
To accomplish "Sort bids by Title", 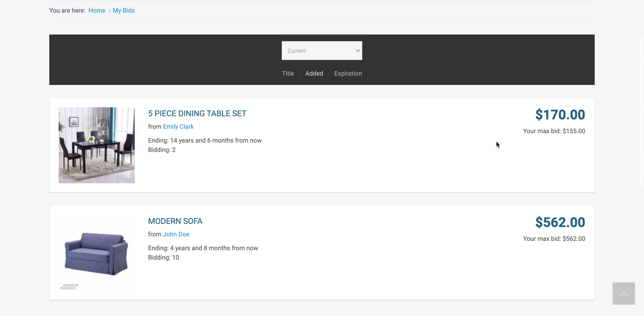I will tap(288, 73).
